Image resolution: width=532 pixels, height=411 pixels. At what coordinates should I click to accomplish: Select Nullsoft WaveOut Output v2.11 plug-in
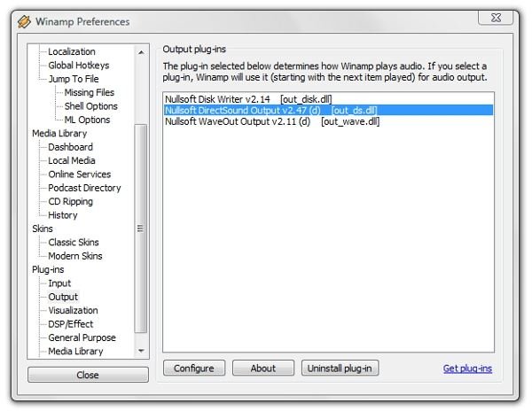328,121
